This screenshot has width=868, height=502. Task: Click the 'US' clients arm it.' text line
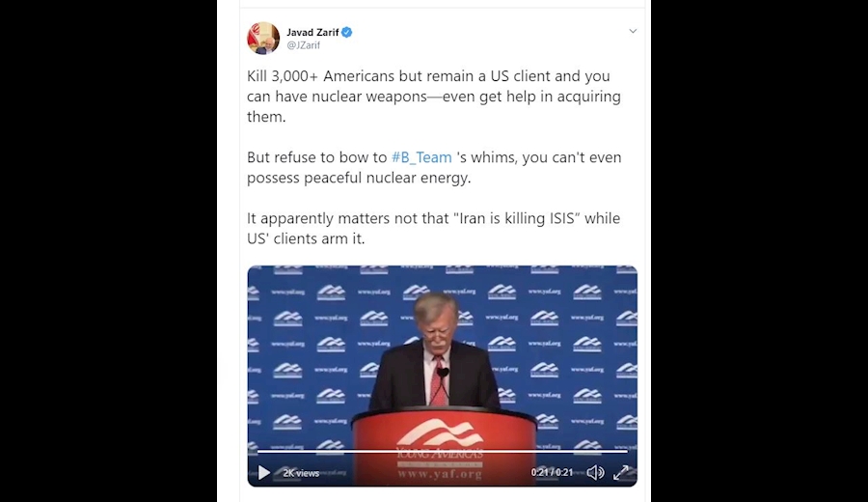coord(306,238)
